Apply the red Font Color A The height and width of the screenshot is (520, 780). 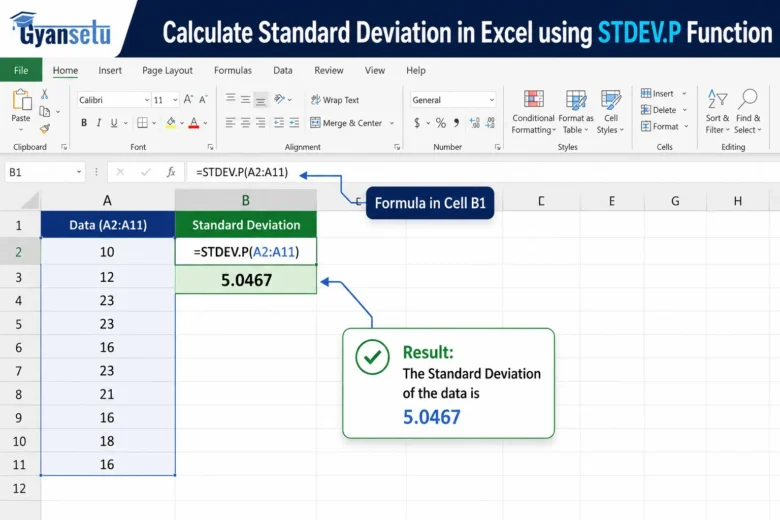pos(194,123)
